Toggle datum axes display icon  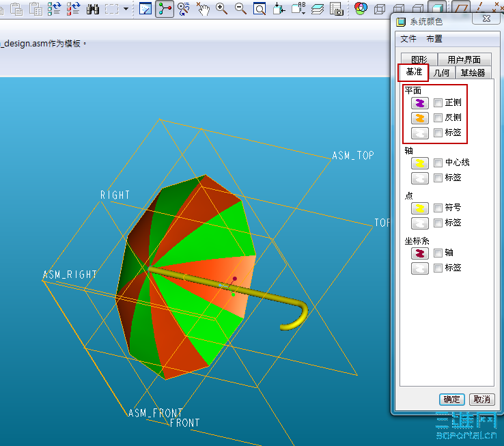pos(479,7)
